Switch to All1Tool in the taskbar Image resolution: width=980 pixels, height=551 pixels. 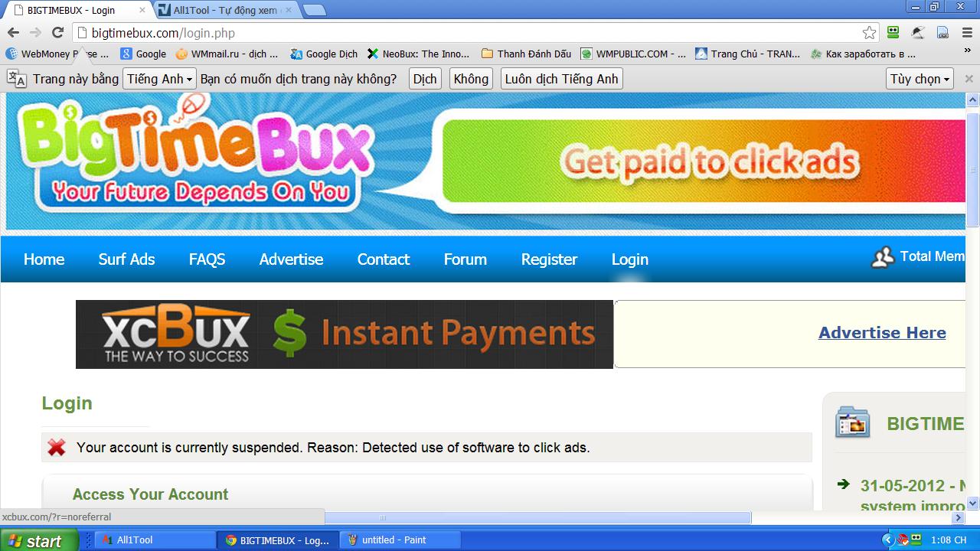click(155, 540)
